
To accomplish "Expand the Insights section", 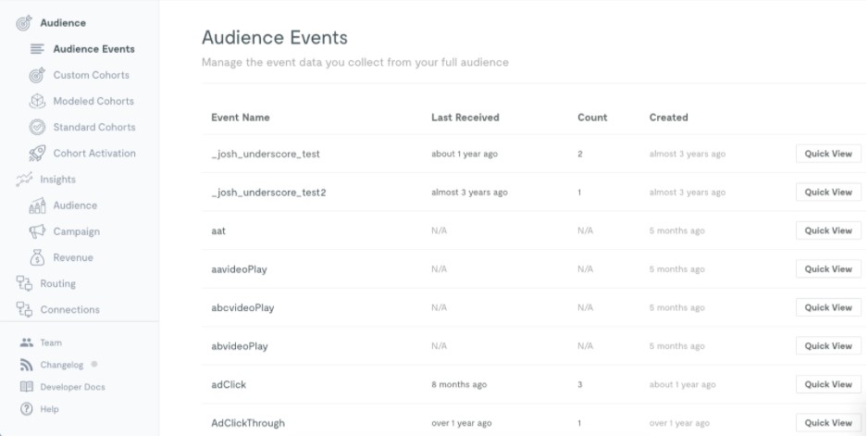I will (57, 180).
